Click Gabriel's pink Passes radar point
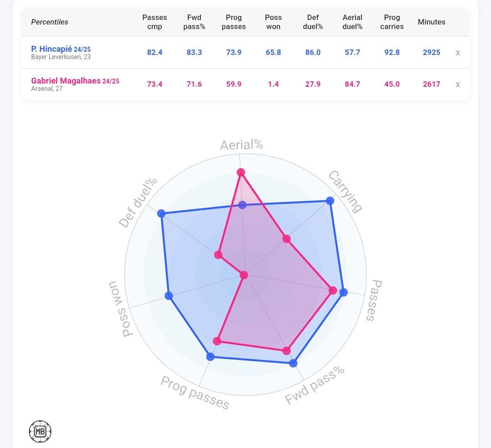 333,290
